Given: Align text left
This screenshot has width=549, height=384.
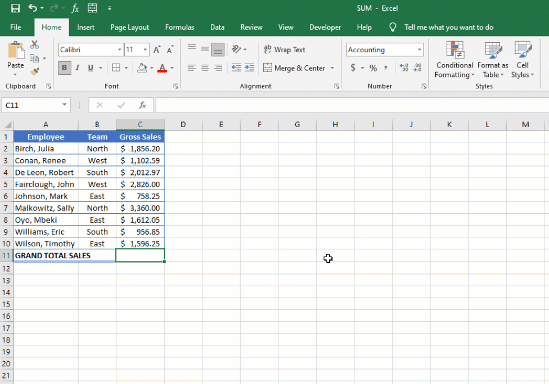Looking at the screenshot, I should tap(192, 68).
